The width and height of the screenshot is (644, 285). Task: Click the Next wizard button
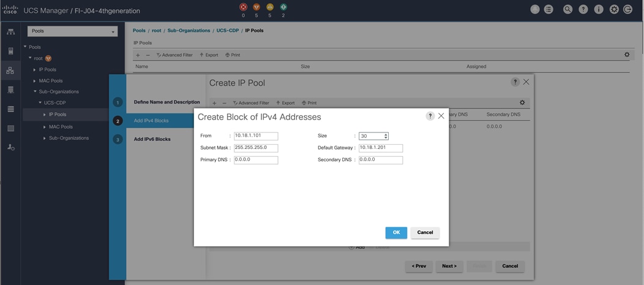pyautogui.click(x=449, y=266)
